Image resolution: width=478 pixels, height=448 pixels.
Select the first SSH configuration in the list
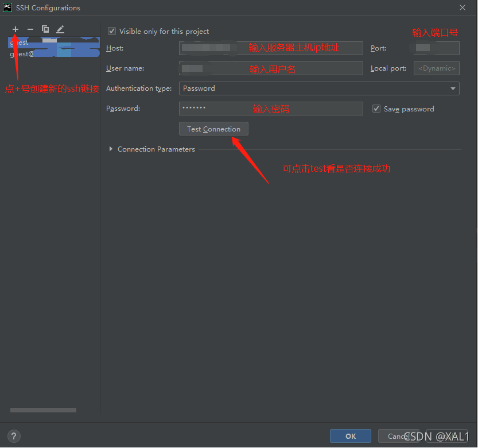(x=54, y=43)
